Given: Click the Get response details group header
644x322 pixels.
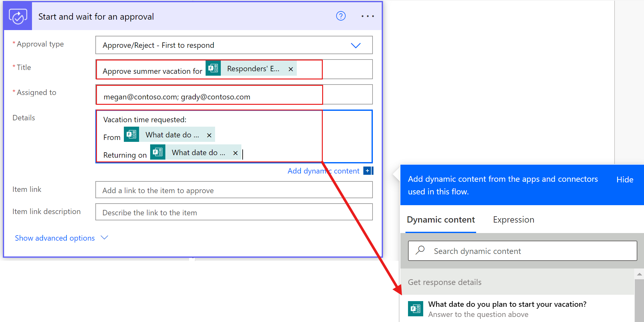Looking at the screenshot, I should [517, 282].
